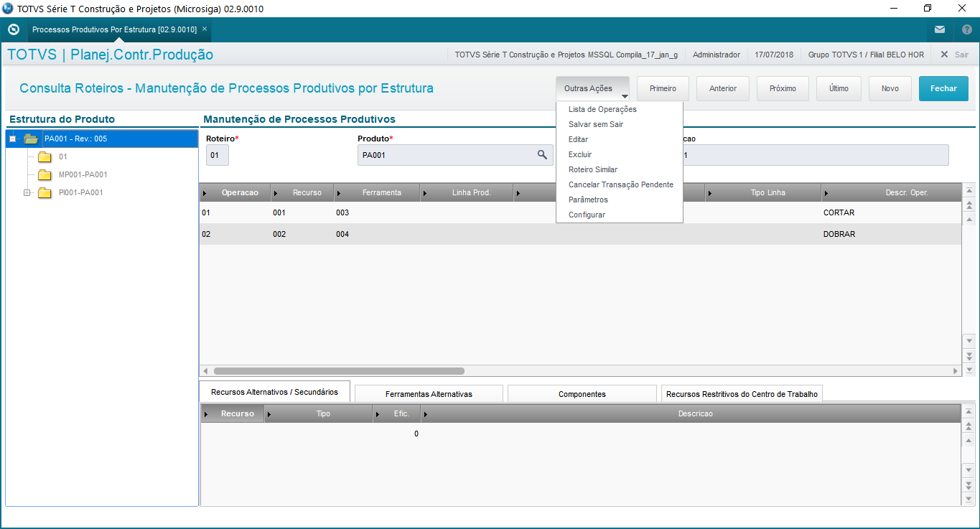980x529 pixels.
Task: Open Roteiro Similar menu option
Action: 593,169
